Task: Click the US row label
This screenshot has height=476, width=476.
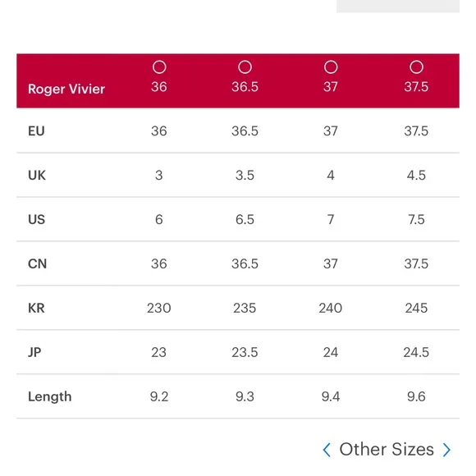Action: (36, 219)
